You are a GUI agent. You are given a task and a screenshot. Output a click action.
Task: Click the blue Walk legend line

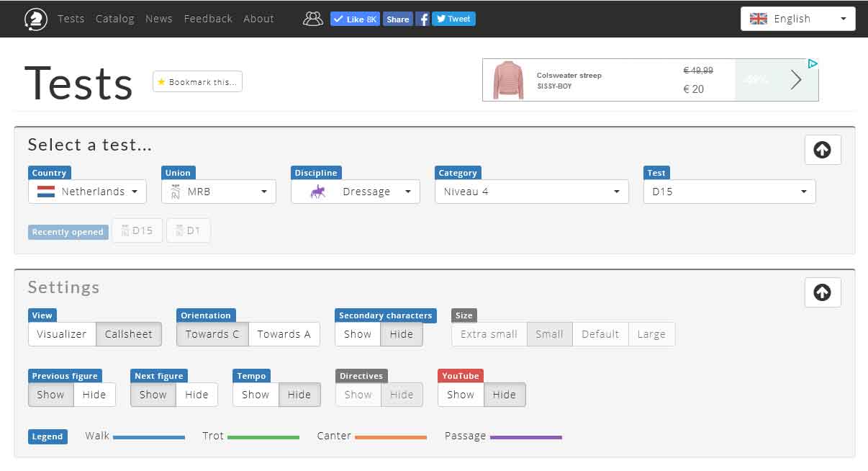(x=149, y=437)
